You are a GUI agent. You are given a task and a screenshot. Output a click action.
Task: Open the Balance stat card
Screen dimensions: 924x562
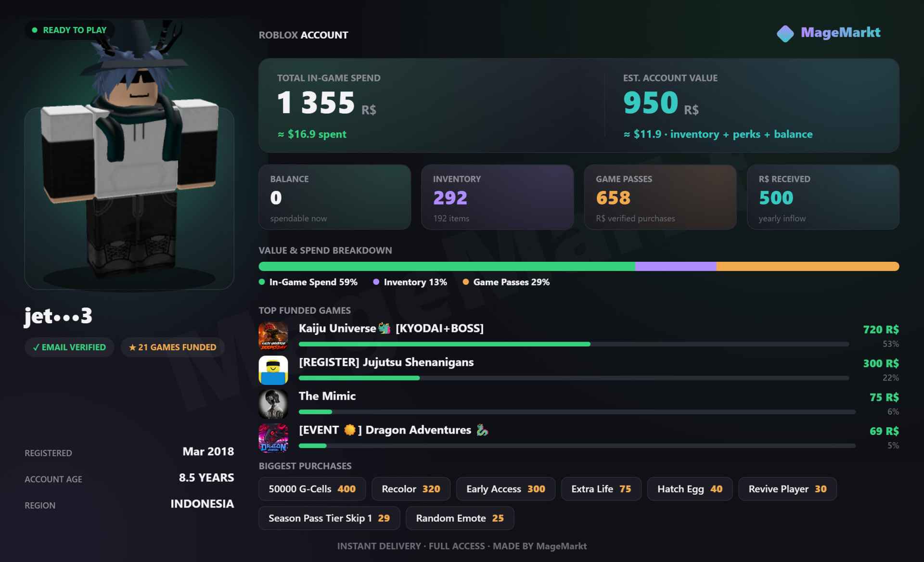pyautogui.click(x=335, y=197)
